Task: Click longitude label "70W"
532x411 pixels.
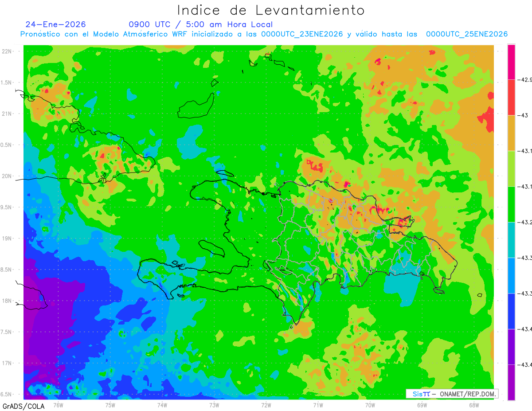Action: tap(370, 405)
